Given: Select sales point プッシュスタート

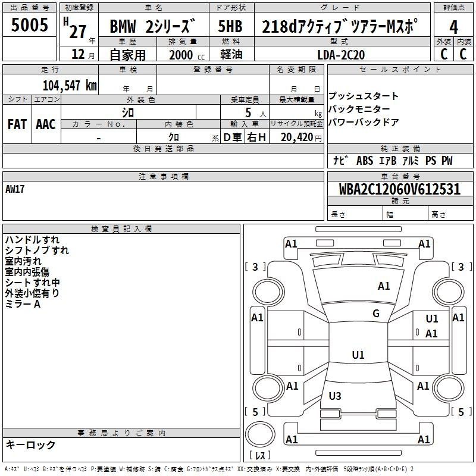Looking at the screenshot, I should pyautogui.click(x=364, y=96).
